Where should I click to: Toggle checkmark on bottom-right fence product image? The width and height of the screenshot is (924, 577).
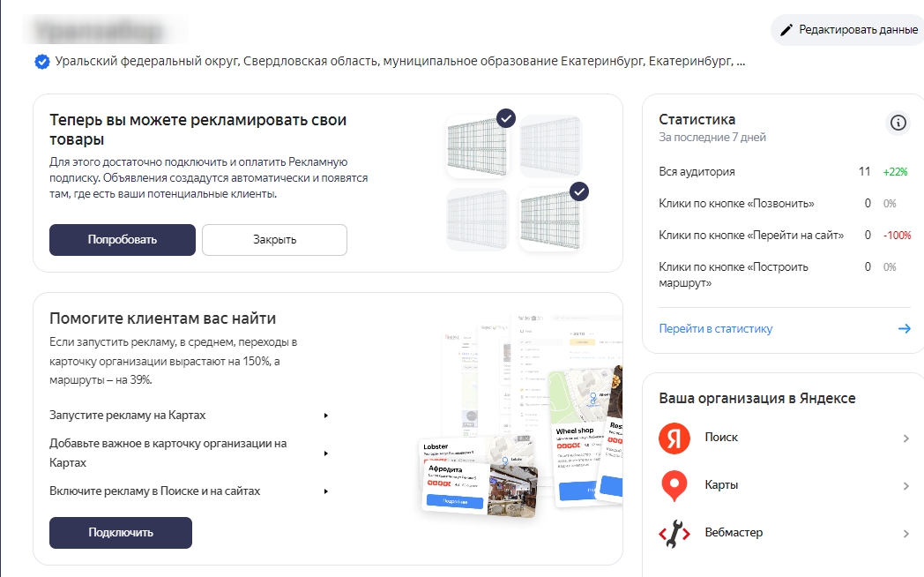(x=578, y=191)
